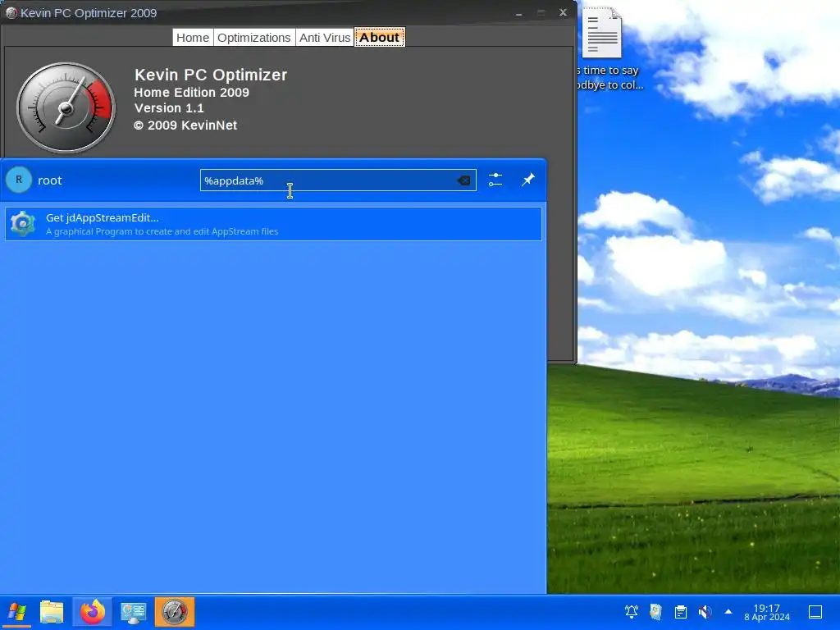Click the jdAppStreamEdit gear icon
840x630 pixels.
point(23,224)
